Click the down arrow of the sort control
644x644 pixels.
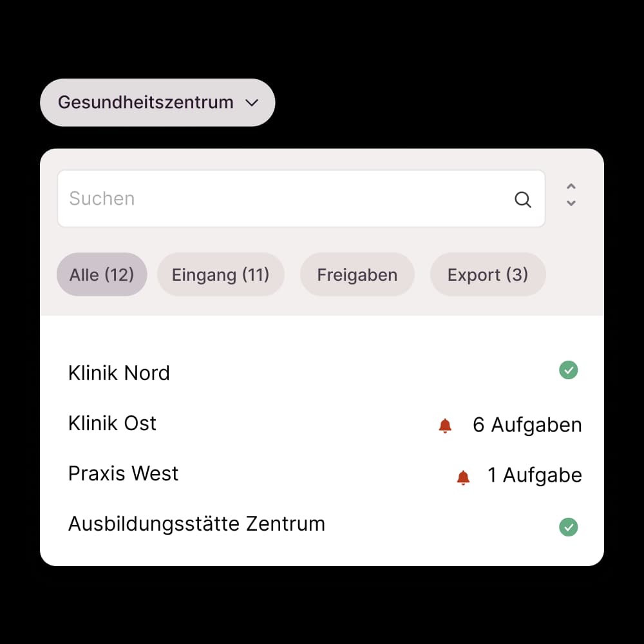click(571, 204)
